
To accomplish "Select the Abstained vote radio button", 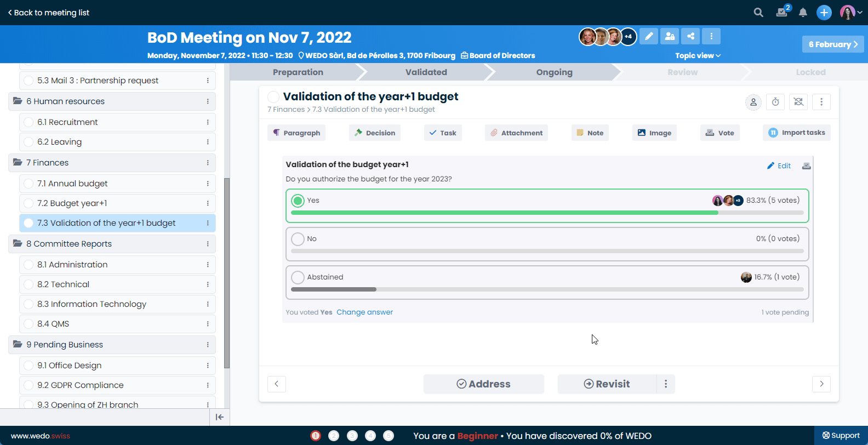I will (x=298, y=277).
